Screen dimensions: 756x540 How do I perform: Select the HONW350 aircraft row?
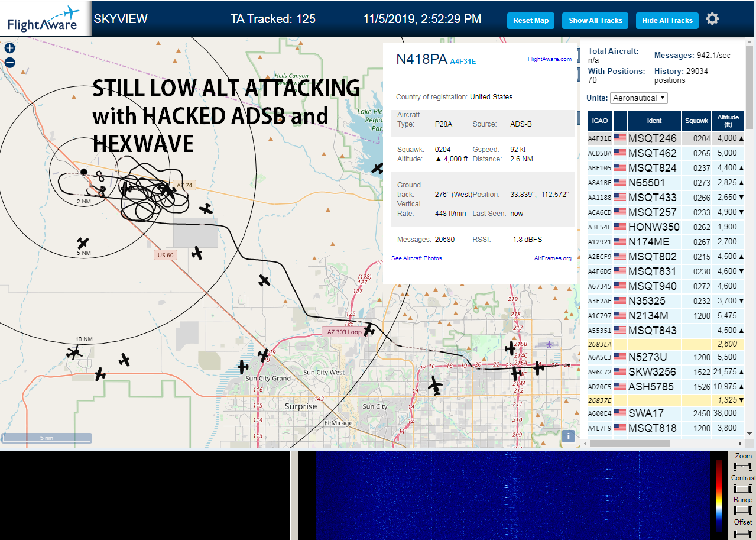tap(666, 227)
